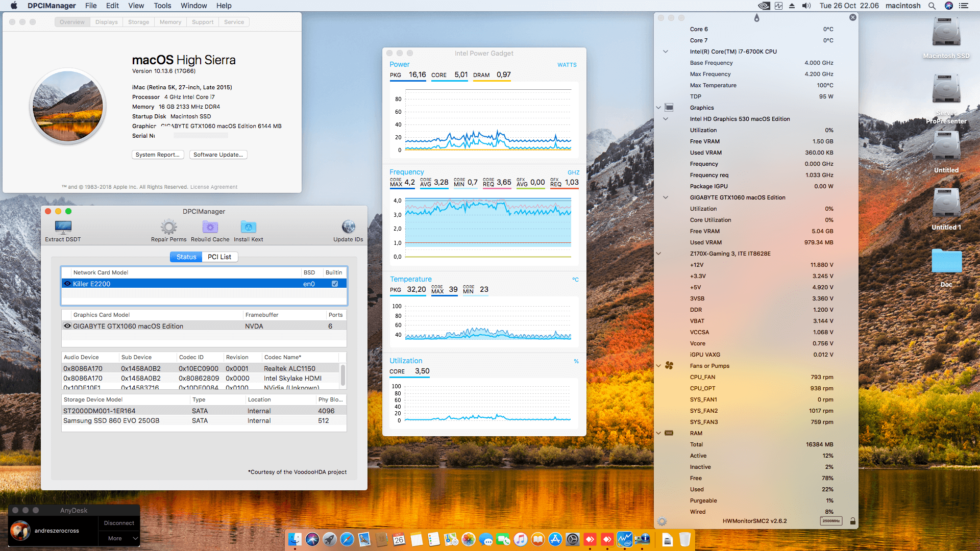Click the System Report button
Image resolution: width=980 pixels, height=551 pixels.
pyautogui.click(x=158, y=155)
